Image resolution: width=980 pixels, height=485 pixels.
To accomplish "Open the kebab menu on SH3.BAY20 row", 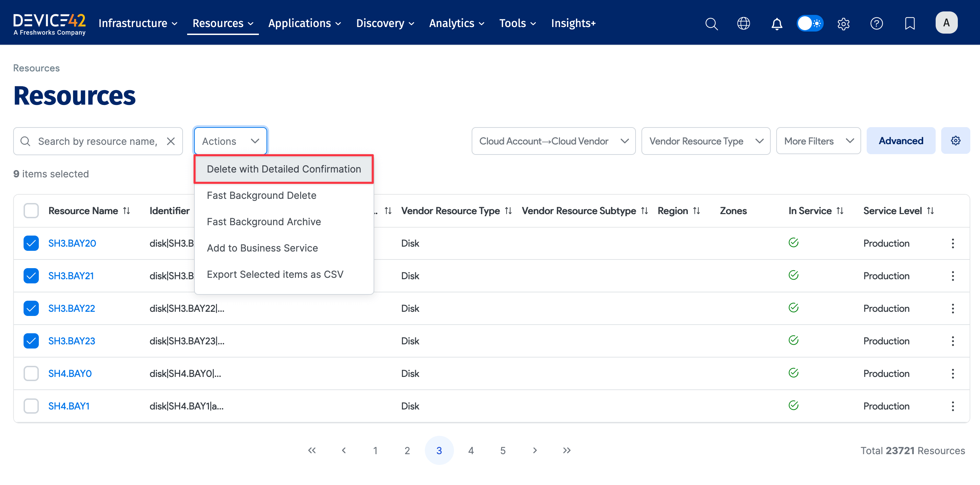I will [953, 243].
